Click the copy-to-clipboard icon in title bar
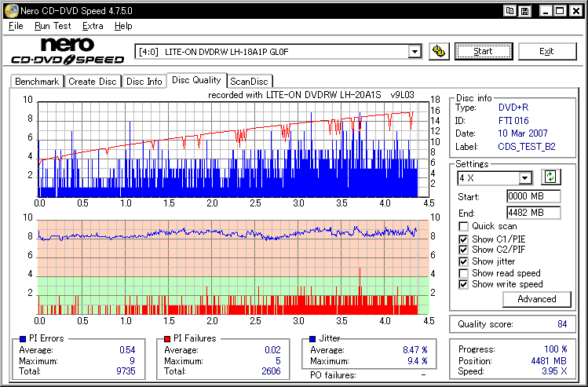Screen dimensions: 588x387 click(510, 11)
